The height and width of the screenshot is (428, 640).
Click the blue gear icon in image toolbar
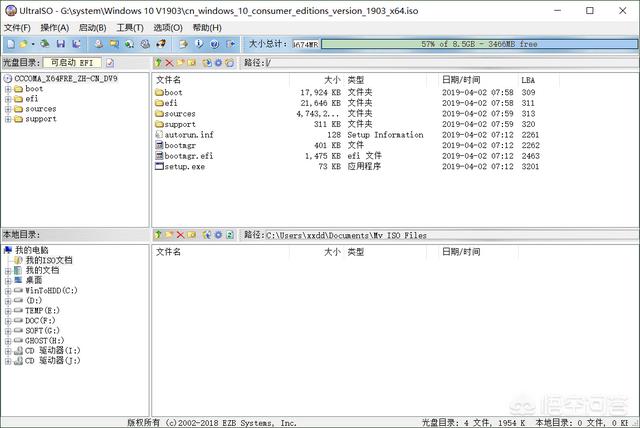[218, 62]
